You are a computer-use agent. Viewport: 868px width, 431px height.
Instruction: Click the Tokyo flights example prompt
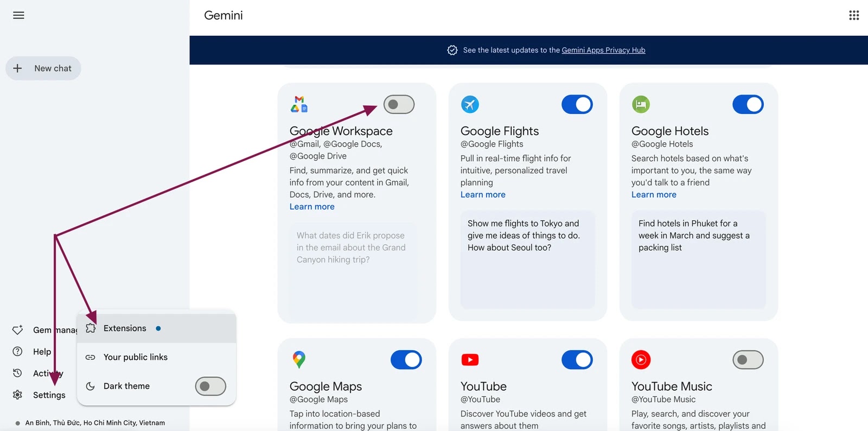point(528,259)
